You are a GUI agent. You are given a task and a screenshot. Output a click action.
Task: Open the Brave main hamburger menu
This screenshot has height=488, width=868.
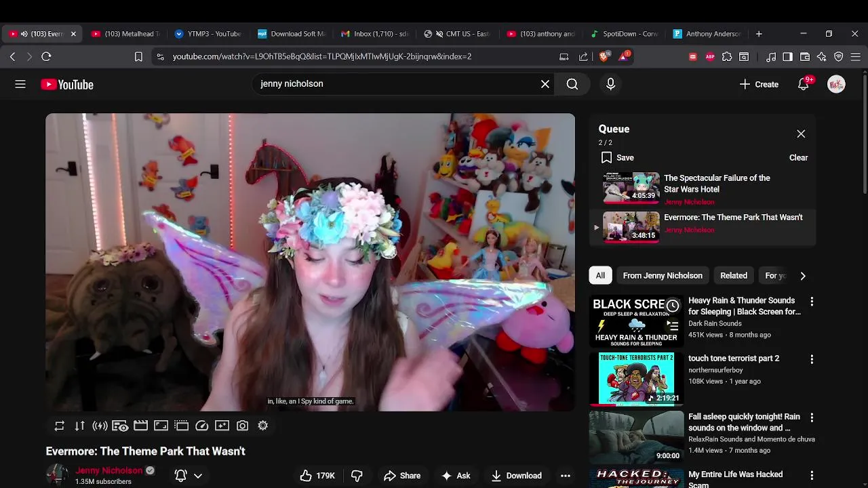coord(855,57)
